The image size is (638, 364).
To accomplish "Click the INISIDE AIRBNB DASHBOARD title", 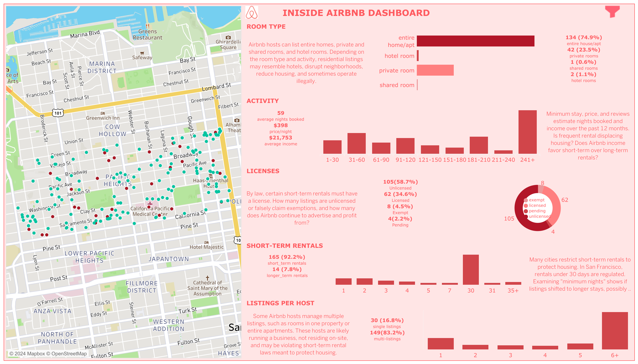I will [x=356, y=13].
